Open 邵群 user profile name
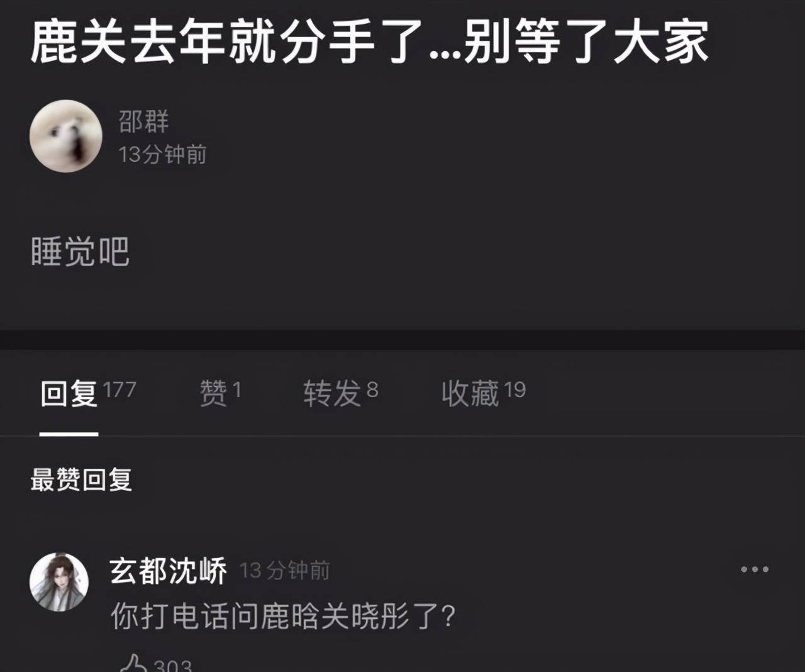805x672 pixels. 144,121
